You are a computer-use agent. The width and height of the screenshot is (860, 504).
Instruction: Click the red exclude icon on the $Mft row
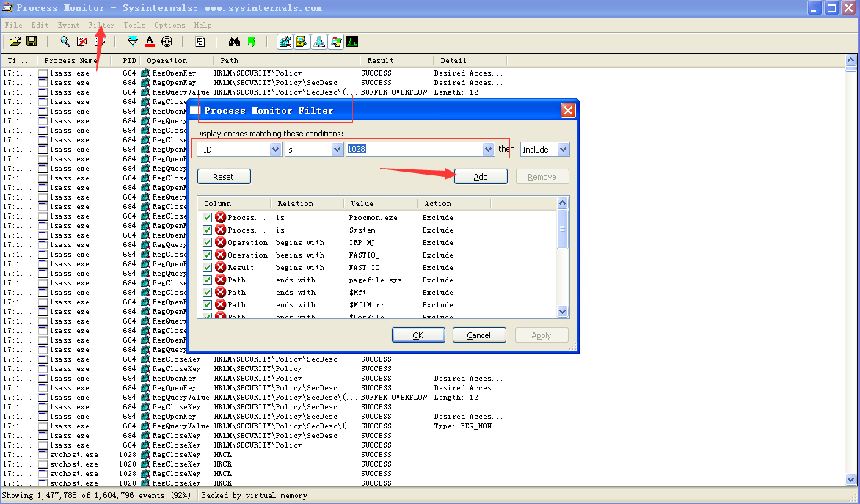click(220, 292)
